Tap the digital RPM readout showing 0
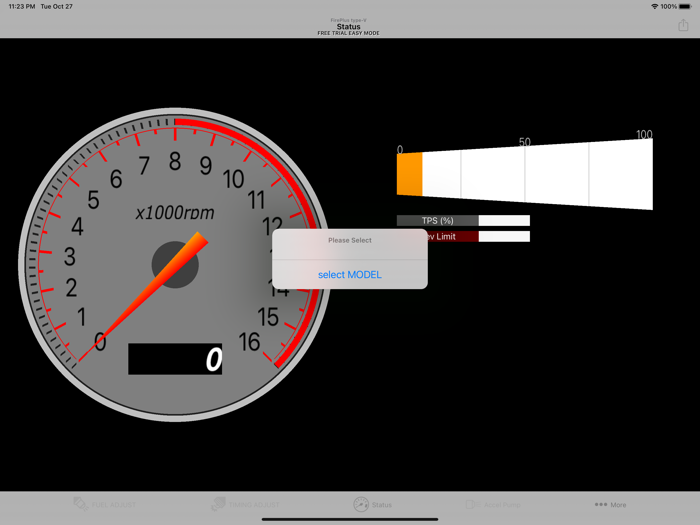This screenshot has width=700, height=525. coord(175,359)
